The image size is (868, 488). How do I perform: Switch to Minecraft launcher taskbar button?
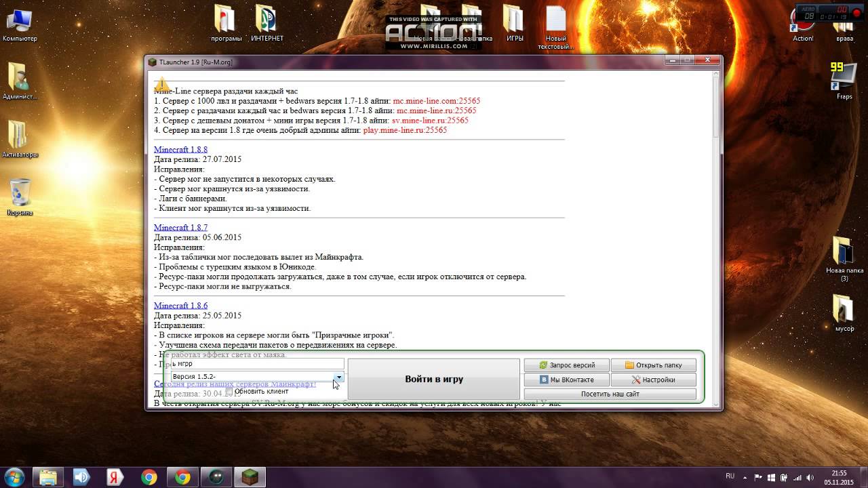pos(249,477)
